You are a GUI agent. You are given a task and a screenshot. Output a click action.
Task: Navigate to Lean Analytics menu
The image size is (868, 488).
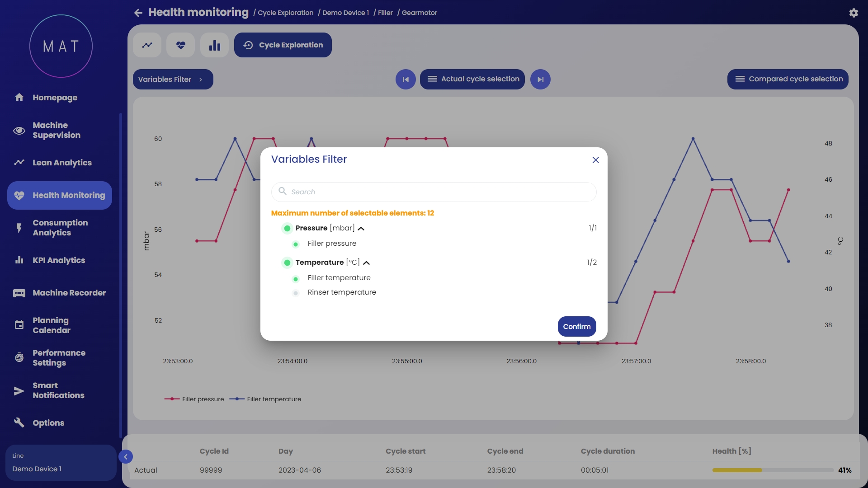[61, 163]
